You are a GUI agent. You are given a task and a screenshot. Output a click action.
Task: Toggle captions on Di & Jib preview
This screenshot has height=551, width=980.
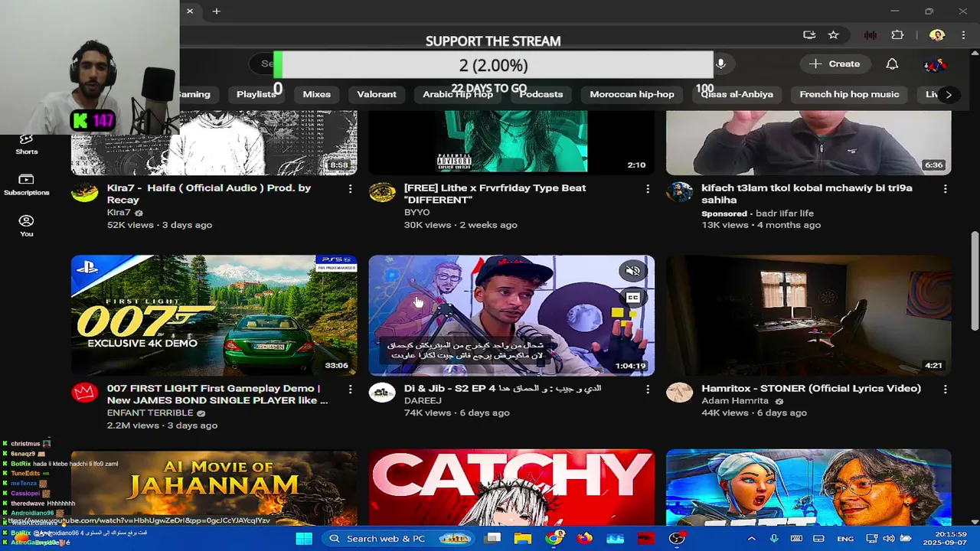pyautogui.click(x=632, y=298)
